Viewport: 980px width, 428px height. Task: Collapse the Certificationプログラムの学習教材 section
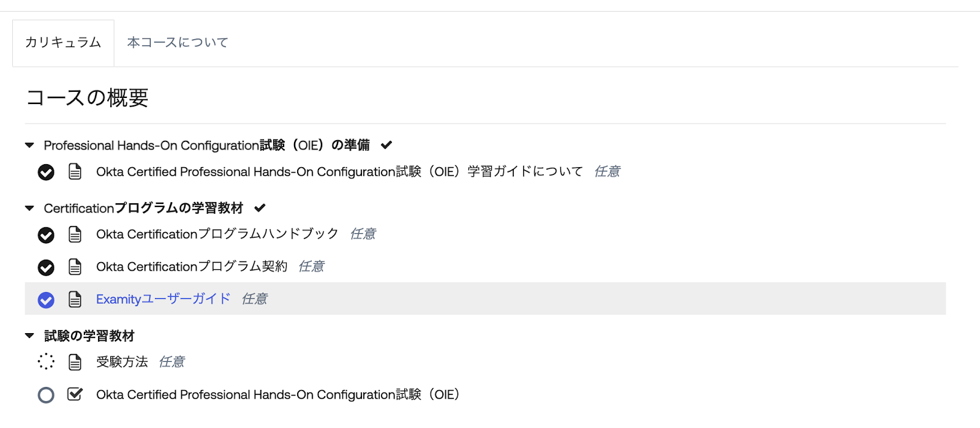29,209
